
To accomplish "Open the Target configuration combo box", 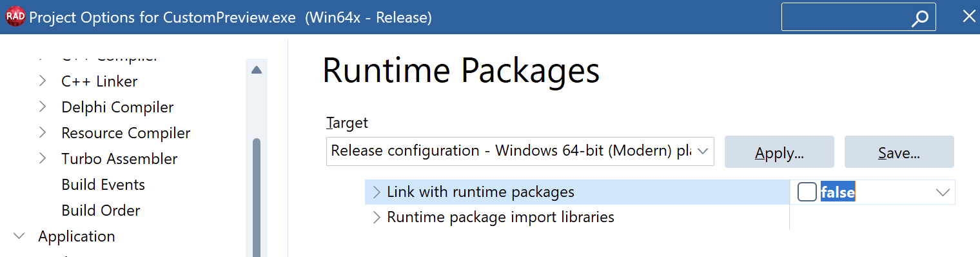I will click(x=520, y=151).
